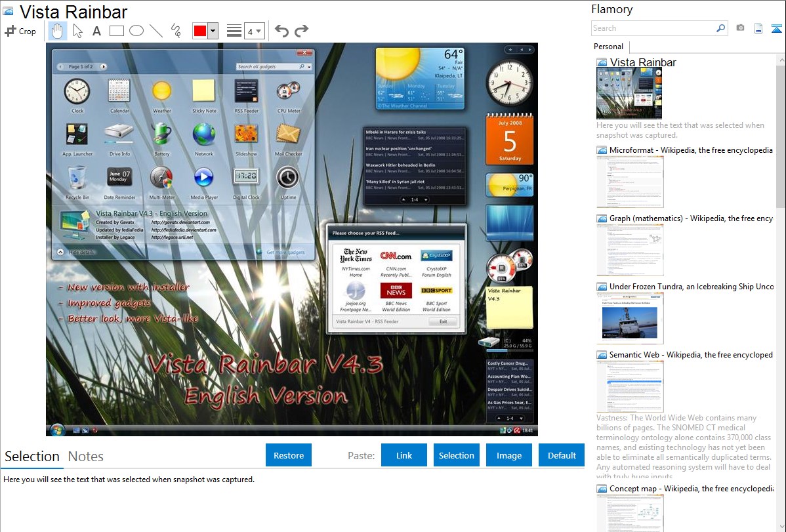Click the Get more gadgets link in snapshot

click(285, 252)
